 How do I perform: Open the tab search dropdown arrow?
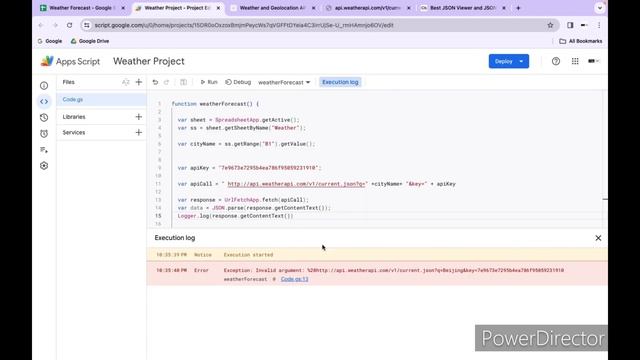pos(599,8)
